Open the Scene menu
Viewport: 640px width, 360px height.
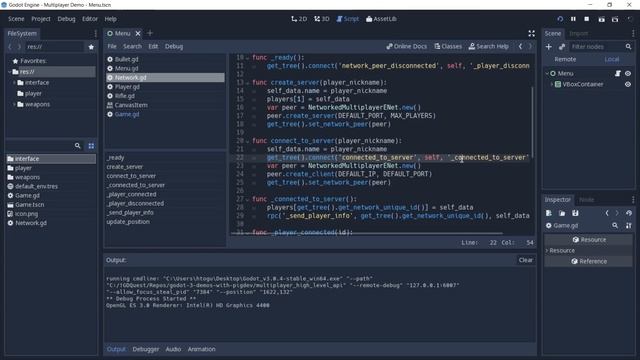click(x=16, y=19)
